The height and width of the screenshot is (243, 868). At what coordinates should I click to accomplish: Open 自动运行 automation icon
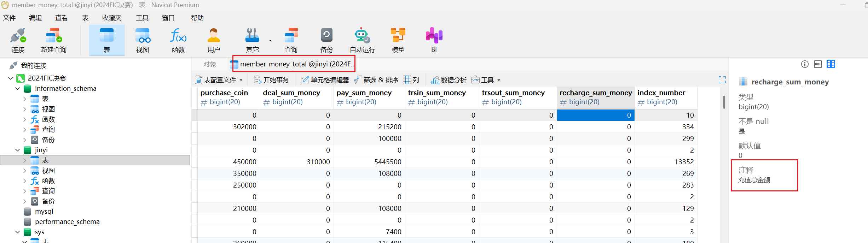click(362, 40)
